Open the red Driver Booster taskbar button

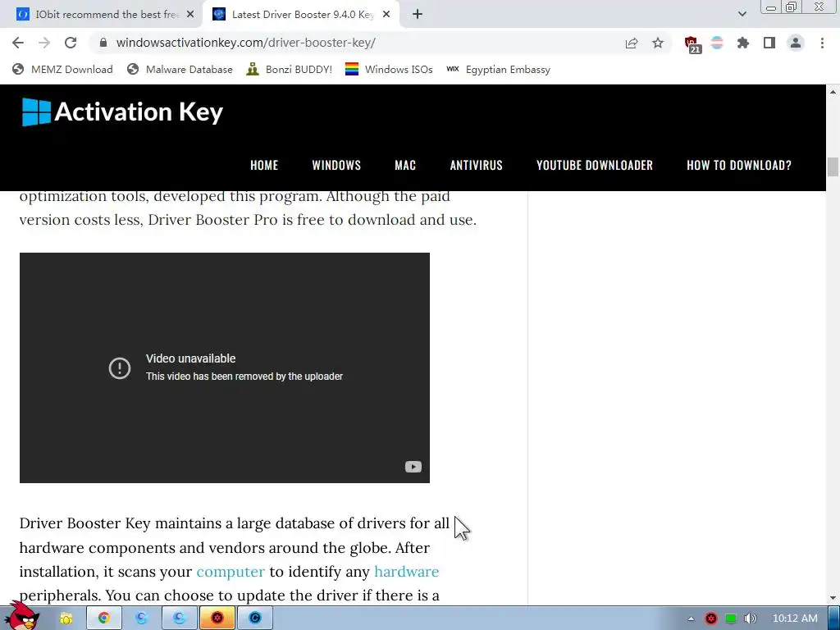217,619
